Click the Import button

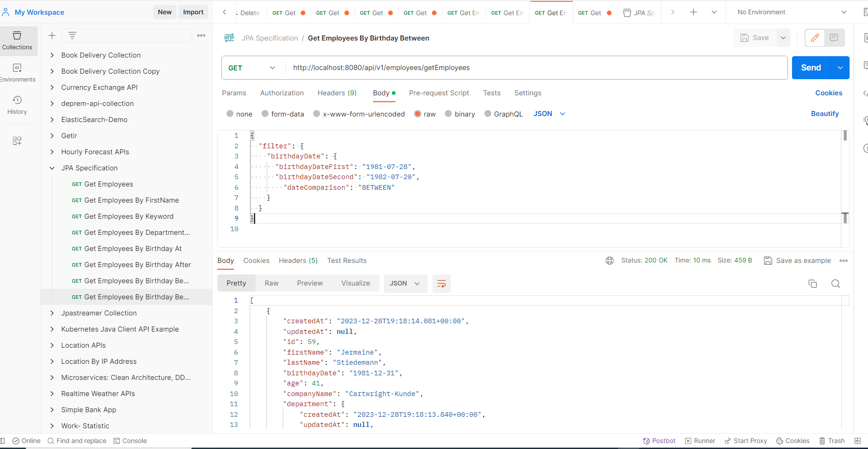click(193, 12)
